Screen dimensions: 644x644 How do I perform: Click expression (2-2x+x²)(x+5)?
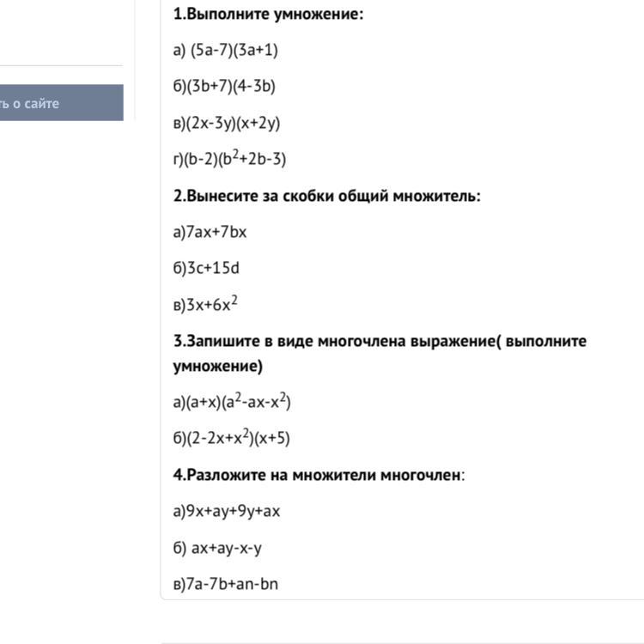click(x=238, y=437)
